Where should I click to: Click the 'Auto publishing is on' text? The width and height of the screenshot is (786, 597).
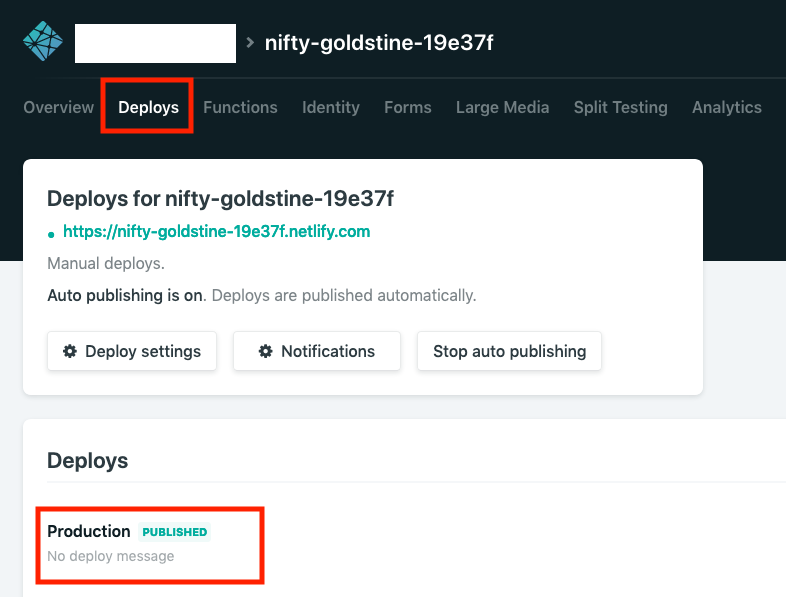[x=125, y=295]
